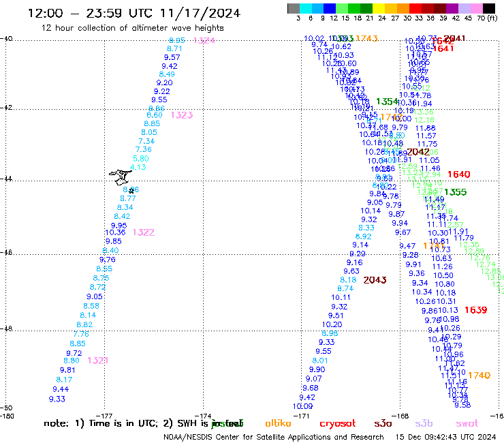Click the wave height value 7.76
This screenshot has width=504, height=443.
(x=80, y=334)
